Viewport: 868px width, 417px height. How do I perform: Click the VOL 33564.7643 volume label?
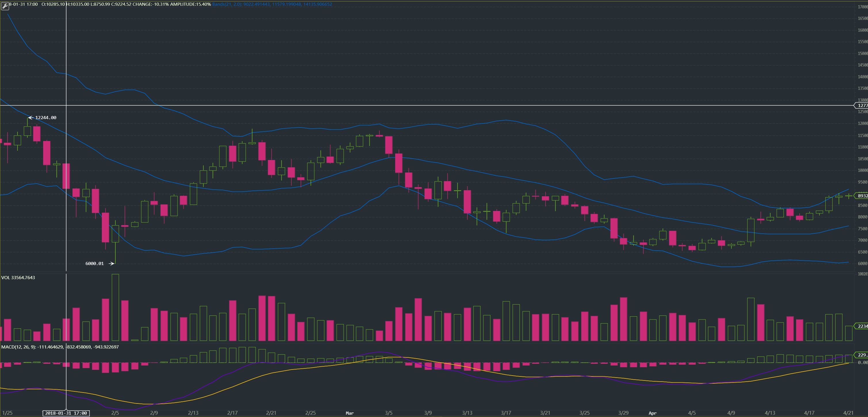point(18,278)
